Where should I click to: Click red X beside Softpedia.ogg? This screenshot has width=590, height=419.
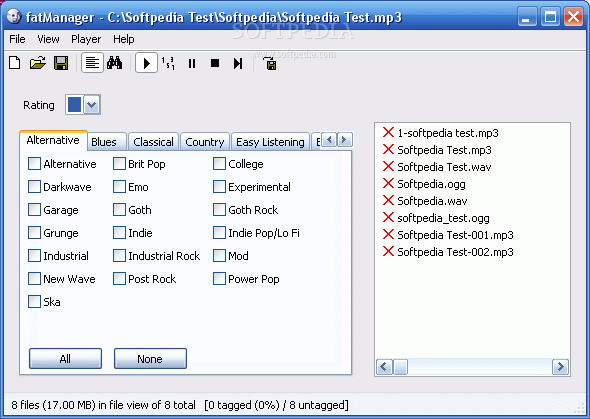click(388, 183)
